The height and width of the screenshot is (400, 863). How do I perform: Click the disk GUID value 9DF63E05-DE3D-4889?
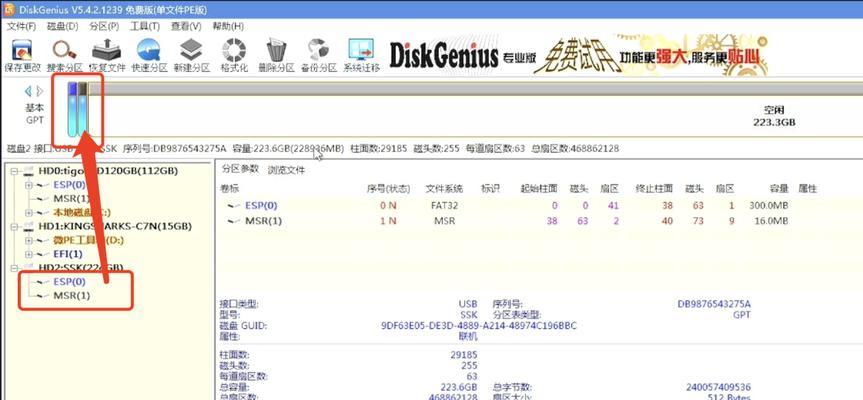click(479, 326)
